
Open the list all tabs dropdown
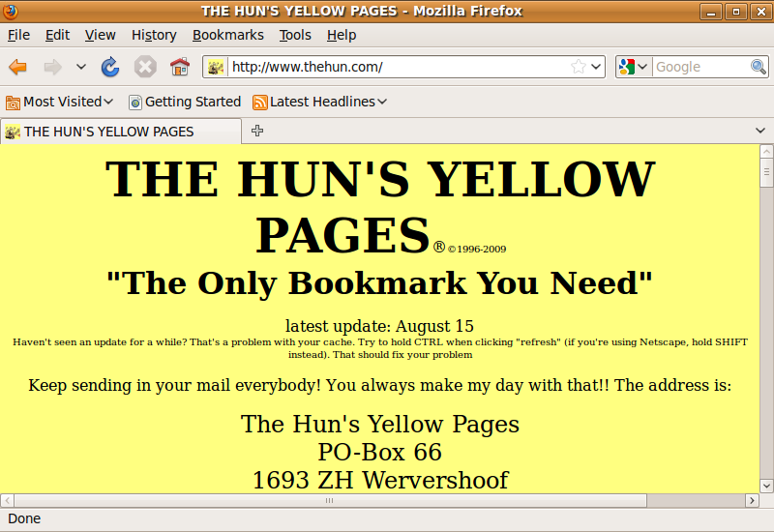(x=760, y=131)
